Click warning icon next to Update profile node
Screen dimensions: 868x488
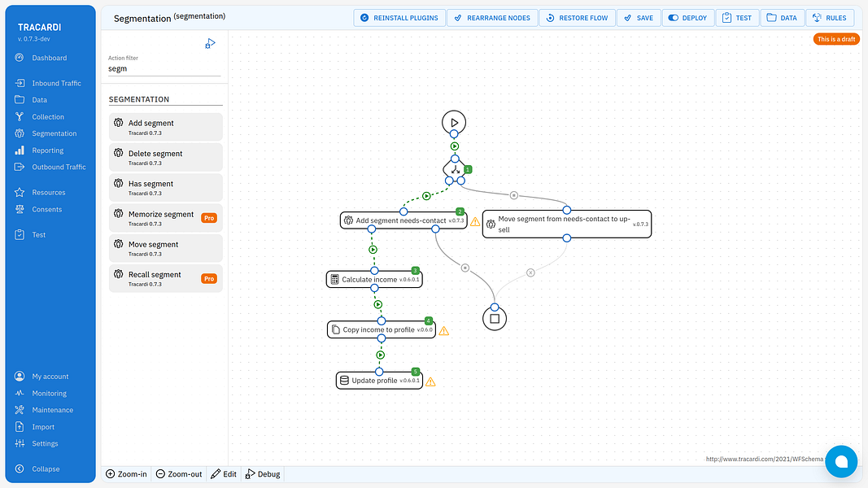click(x=430, y=381)
